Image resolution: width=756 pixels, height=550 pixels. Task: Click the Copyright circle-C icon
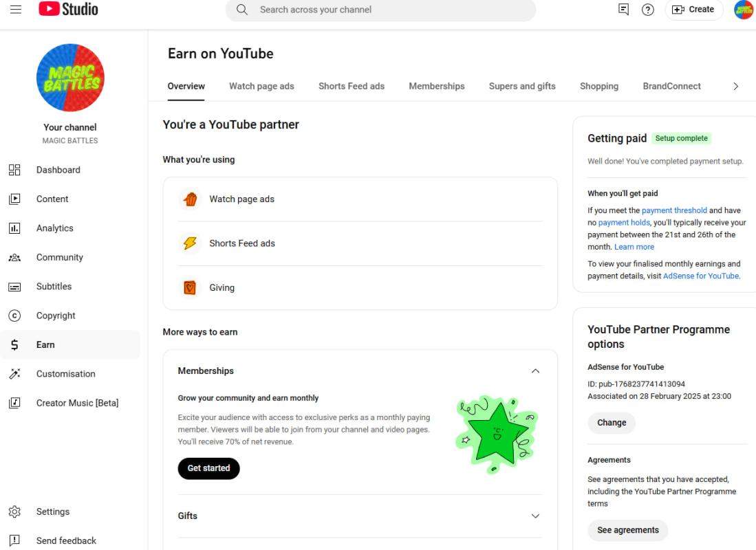point(14,316)
